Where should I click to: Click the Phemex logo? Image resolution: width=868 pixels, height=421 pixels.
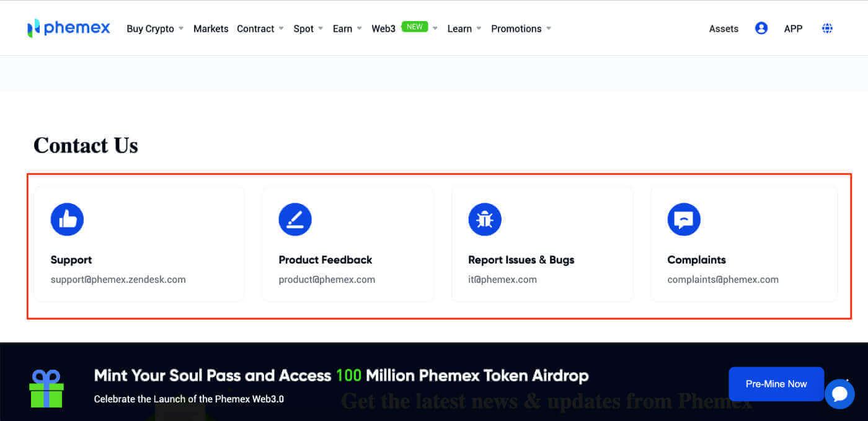pos(68,27)
